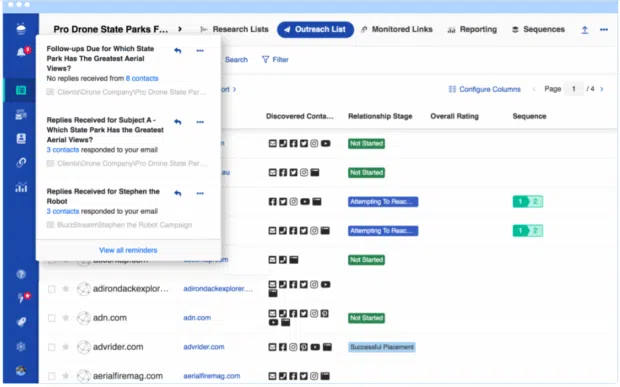620x387 pixels.
Task: Click the BuzzStream logo icon in sidebar
Action: (21, 28)
